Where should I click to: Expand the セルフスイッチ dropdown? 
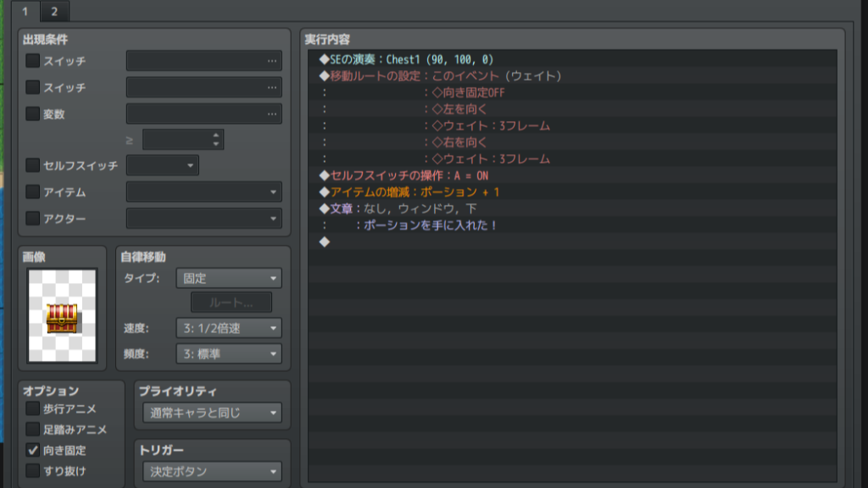[x=162, y=165]
